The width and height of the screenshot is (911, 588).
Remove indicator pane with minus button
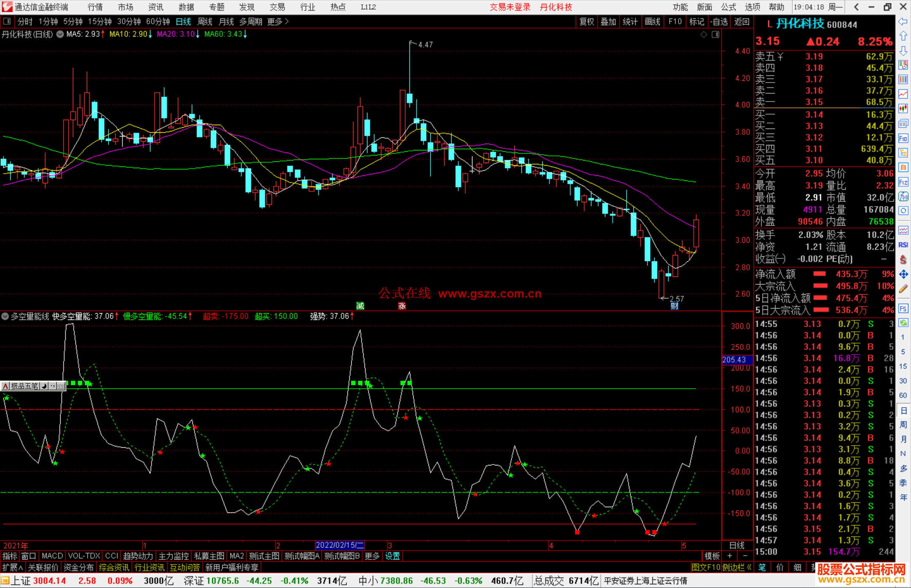(745, 556)
